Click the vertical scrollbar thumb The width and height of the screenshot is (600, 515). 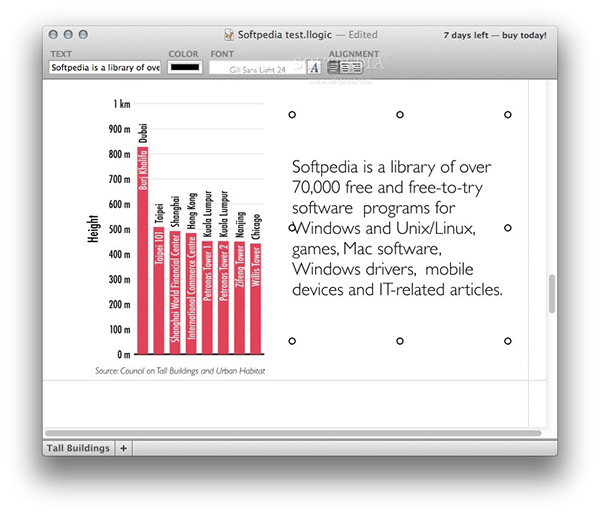click(551, 293)
